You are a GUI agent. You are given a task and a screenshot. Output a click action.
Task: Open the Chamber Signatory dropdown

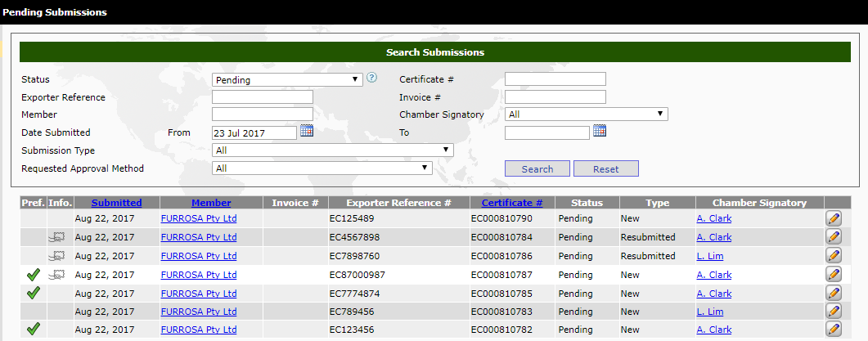tap(586, 114)
